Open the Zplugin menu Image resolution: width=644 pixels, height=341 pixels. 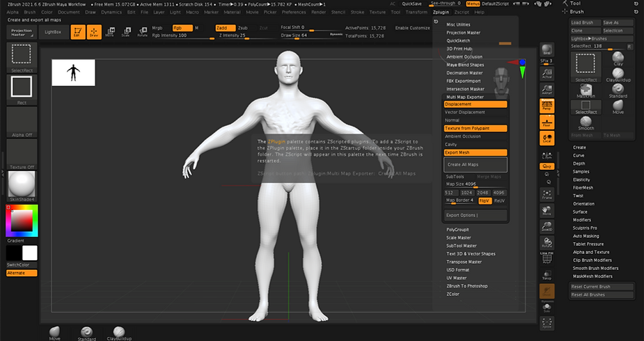coord(441,13)
